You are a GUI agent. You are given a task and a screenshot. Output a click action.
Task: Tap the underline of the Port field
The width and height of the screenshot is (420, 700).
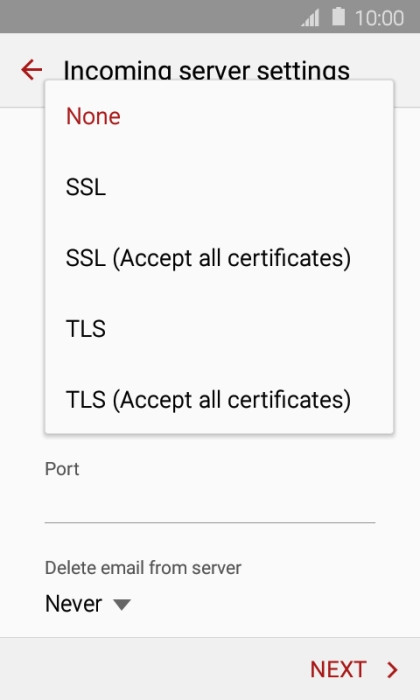tap(210, 522)
